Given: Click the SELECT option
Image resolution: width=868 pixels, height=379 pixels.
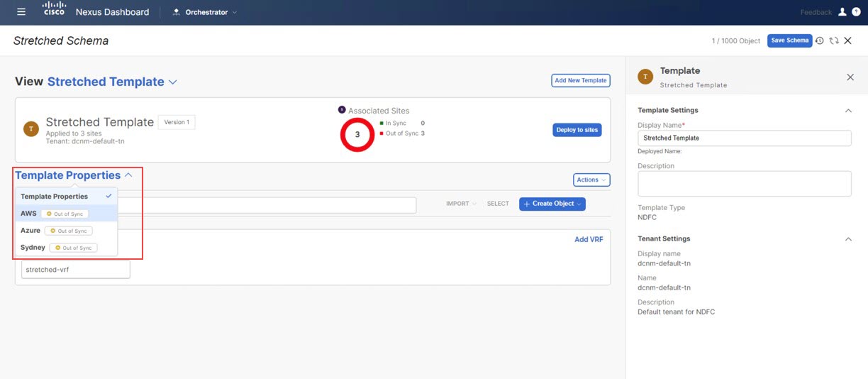Looking at the screenshot, I should tap(498, 204).
